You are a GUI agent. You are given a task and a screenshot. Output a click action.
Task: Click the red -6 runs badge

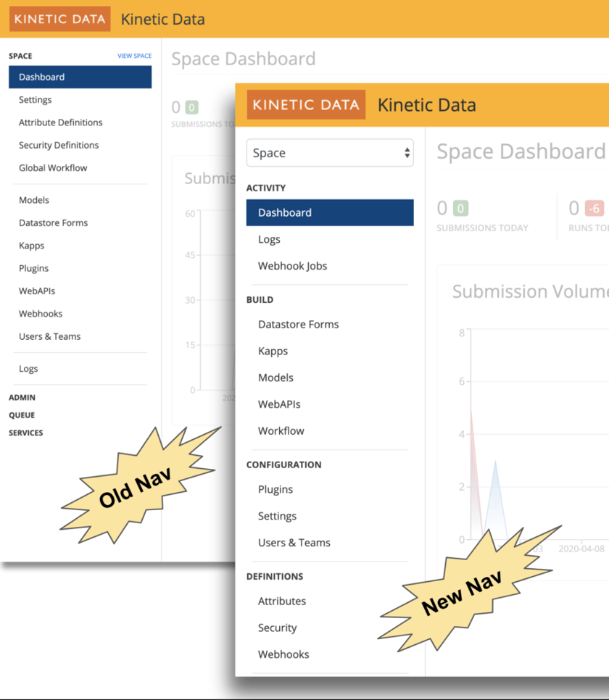594,208
